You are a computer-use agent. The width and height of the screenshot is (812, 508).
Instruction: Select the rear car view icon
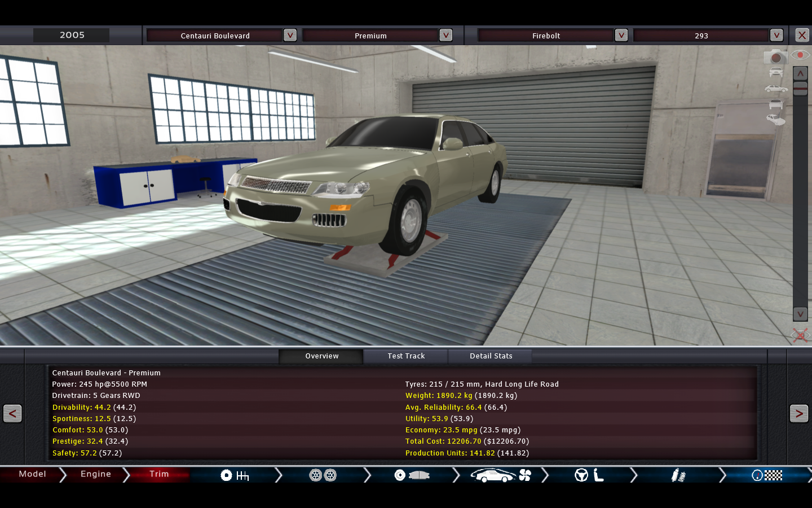(776, 104)
